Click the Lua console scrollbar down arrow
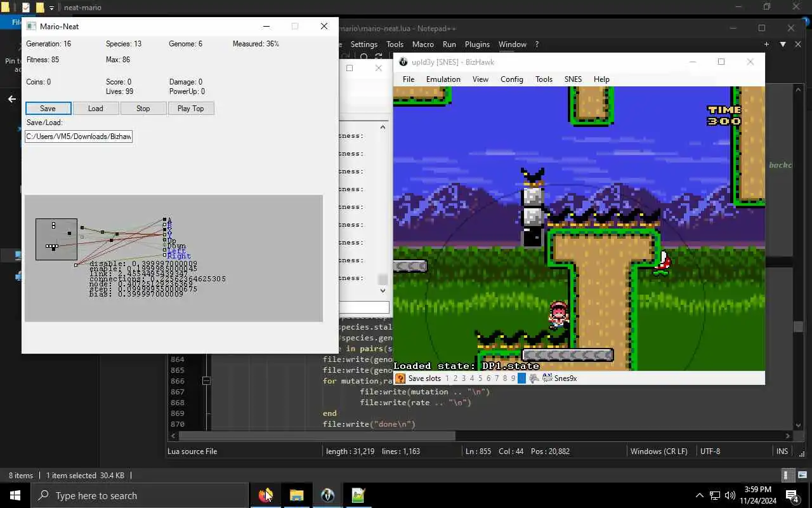The width and height of the screenshot is (812, 508). coord(383,291)
